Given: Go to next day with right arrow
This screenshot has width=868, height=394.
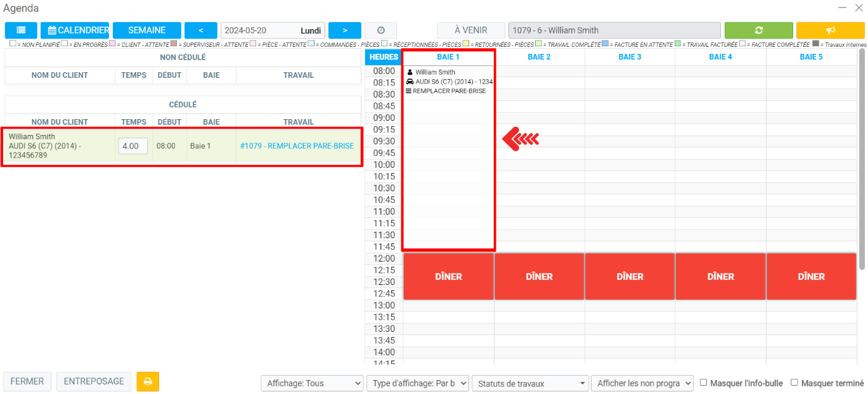Looking at the screenshot, I should [x=344, y=30].
